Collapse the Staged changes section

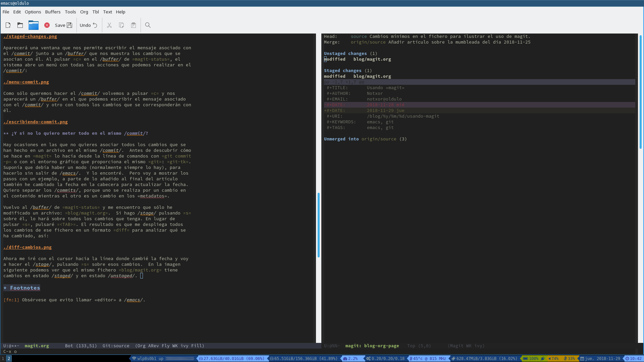[348, 71]
